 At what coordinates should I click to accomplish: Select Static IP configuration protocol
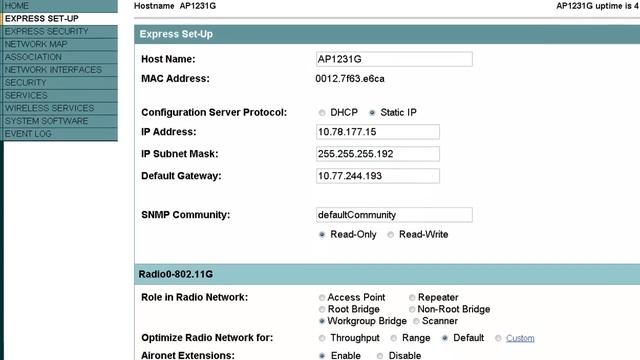(372, 113)
